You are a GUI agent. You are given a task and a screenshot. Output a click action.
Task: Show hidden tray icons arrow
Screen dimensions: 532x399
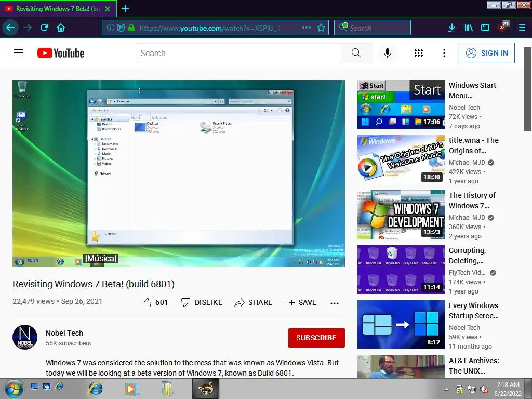(446, 389)
